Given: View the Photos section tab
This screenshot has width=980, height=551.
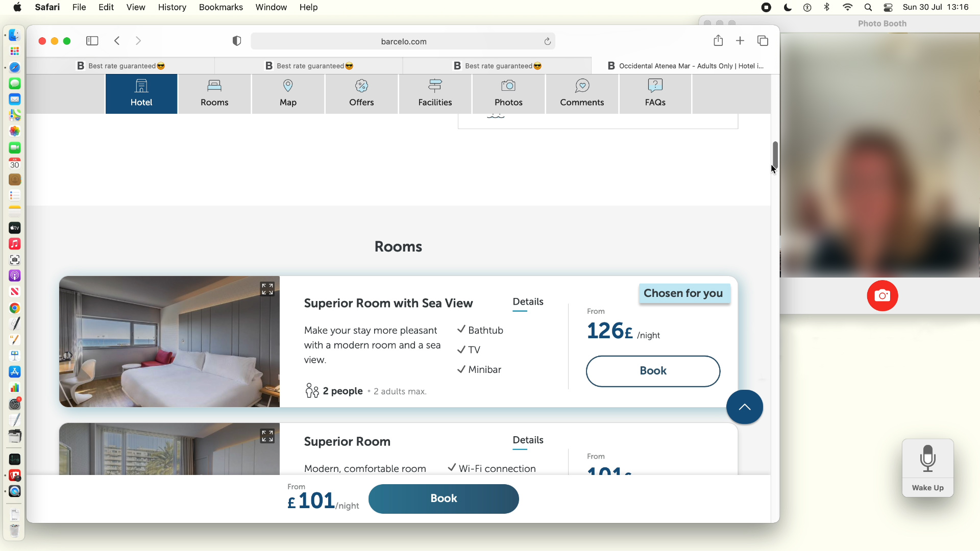Looking at the screenshot, I should (508, 94).
